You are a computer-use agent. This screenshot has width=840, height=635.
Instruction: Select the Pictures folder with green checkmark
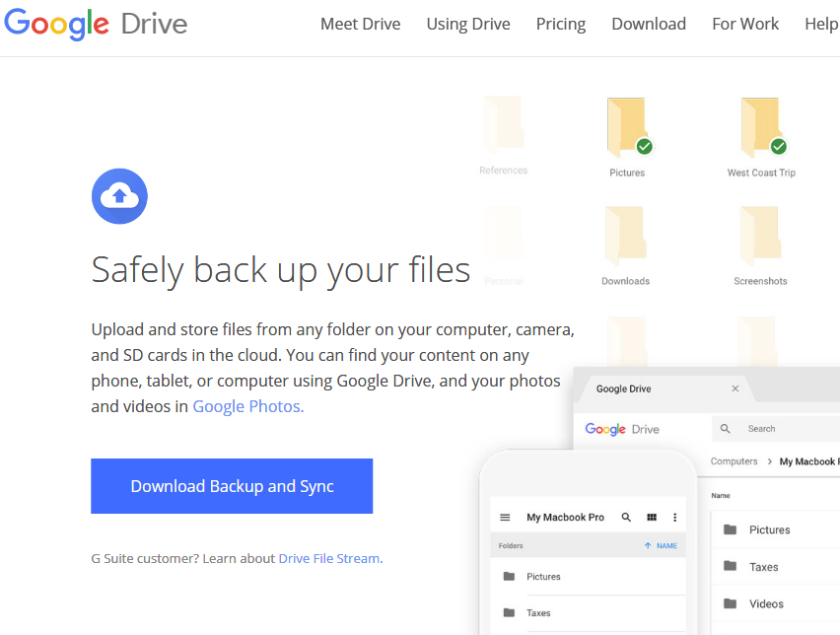pyautogui.click(x=629, y=127)
